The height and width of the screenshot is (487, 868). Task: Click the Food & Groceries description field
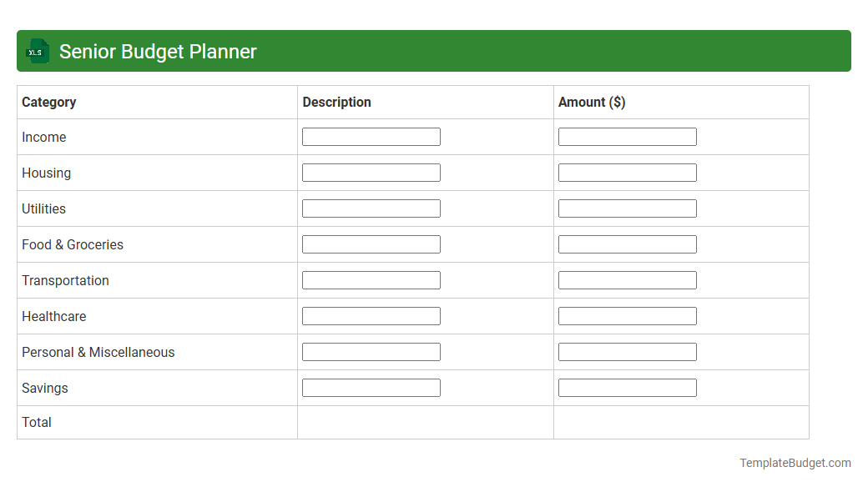[371, 243]
